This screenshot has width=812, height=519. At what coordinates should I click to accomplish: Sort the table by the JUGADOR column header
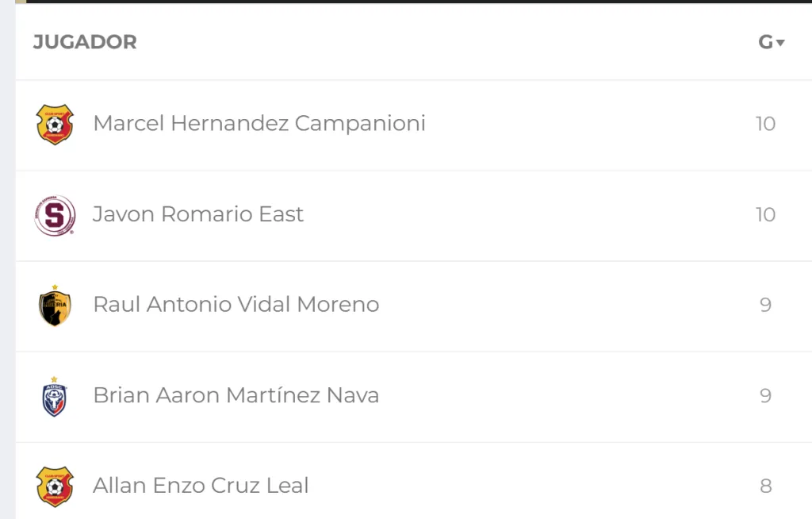[84, 42]
